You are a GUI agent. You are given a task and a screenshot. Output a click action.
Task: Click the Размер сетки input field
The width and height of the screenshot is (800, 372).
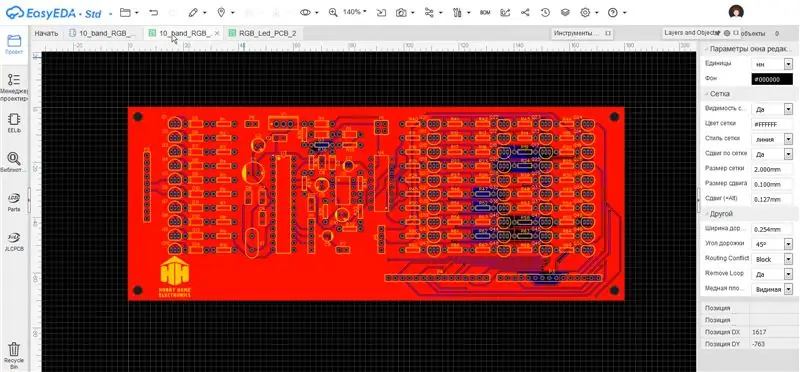tap(772, 169)
